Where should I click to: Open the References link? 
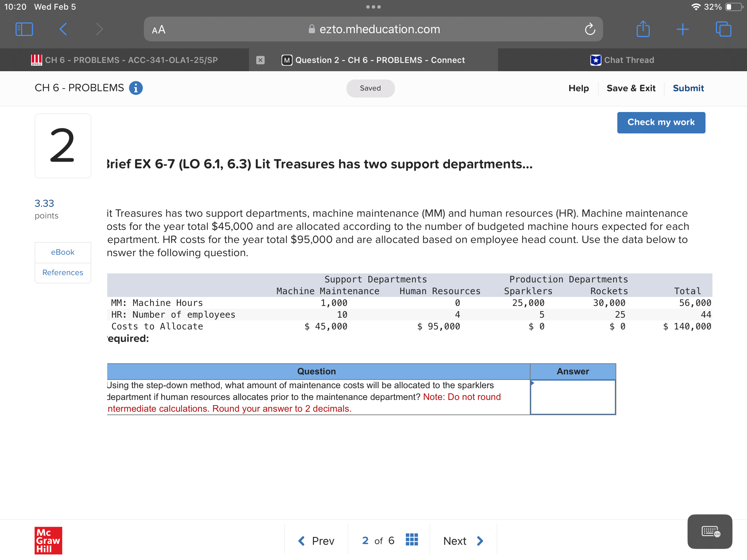coord(63,273)
